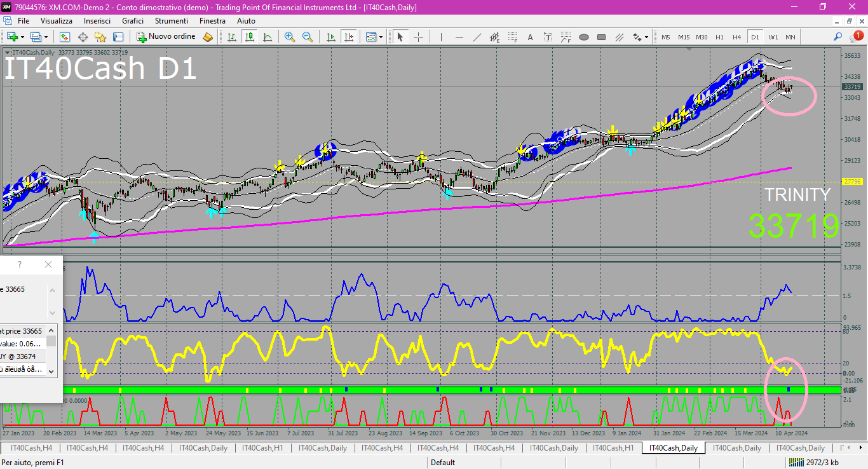Switch to H1 timeframe
The height and width of the screenshot is (469, 868).
click(x=719, y=37)
